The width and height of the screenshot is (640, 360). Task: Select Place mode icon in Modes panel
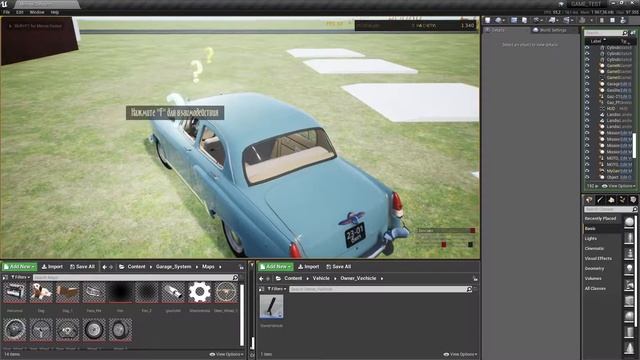tap(589, 200)
